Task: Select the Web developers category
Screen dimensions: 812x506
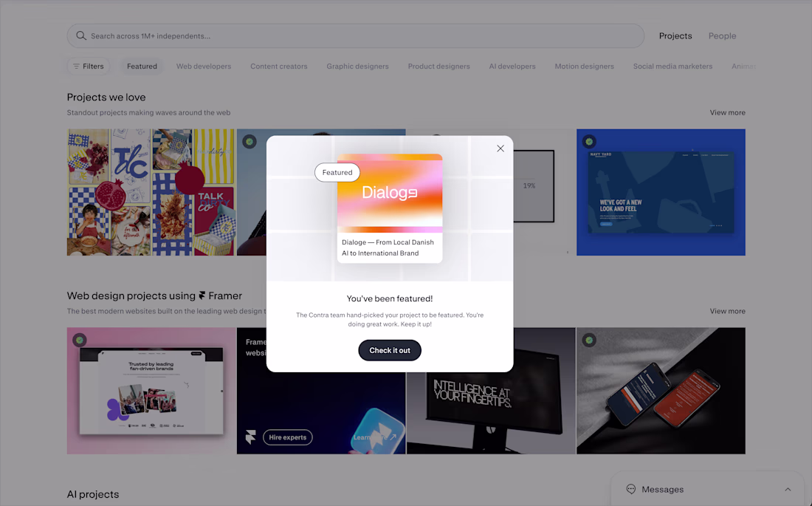Action: pos(204,66)
